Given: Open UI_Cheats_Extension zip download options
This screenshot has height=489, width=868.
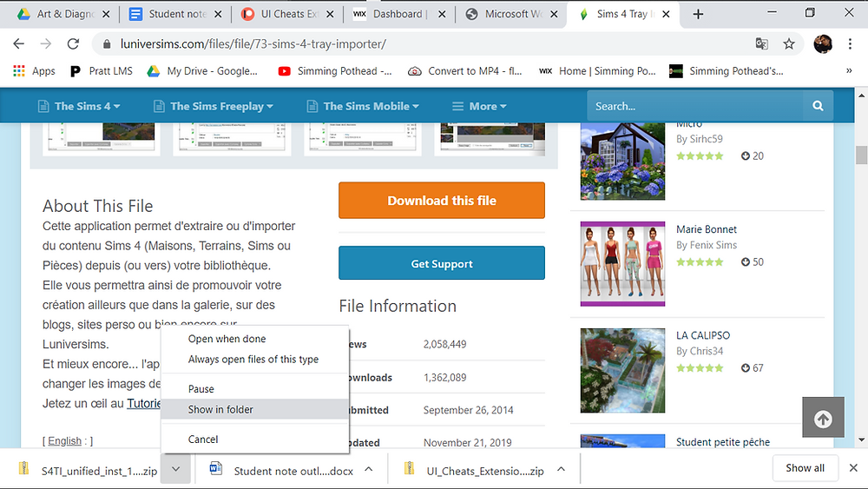Looking at the screenshot, I should [561, 469].
